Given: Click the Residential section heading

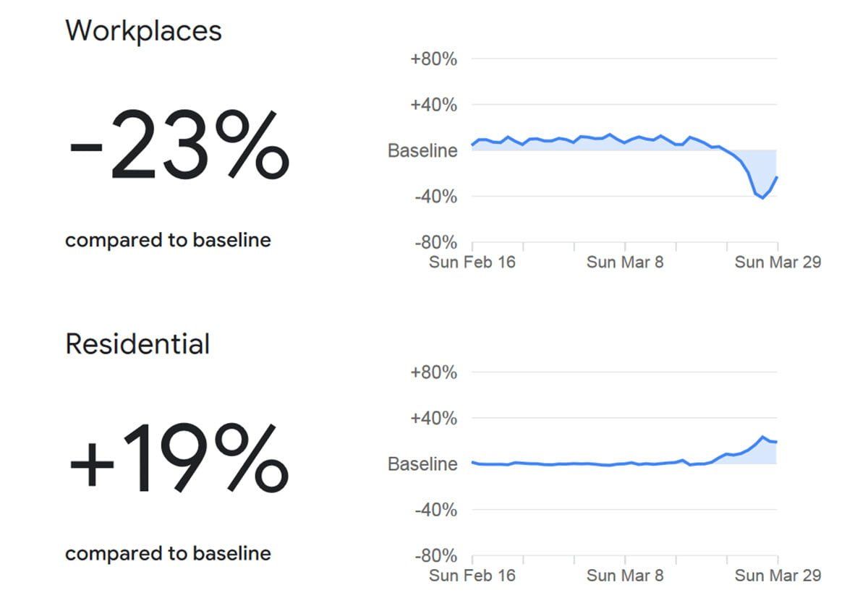Looking at the screenshot, I should pyautogui.click(x=137, y=344).
